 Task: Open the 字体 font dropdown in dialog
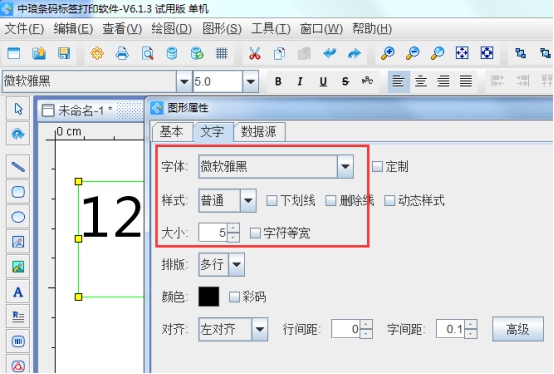pyautogui.click(x=345, y=166)
